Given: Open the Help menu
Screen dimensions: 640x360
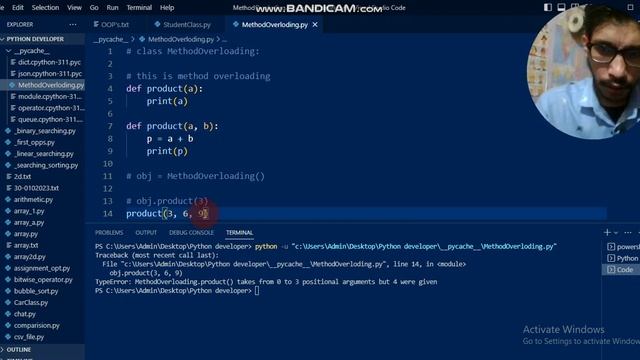Looking at the screenshot, I should coord(167,7).
